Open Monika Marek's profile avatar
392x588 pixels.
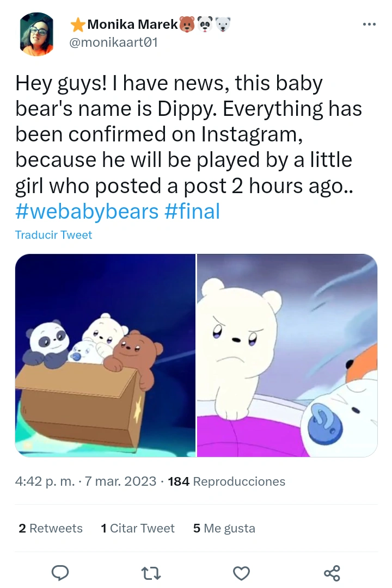coord(37,34)
